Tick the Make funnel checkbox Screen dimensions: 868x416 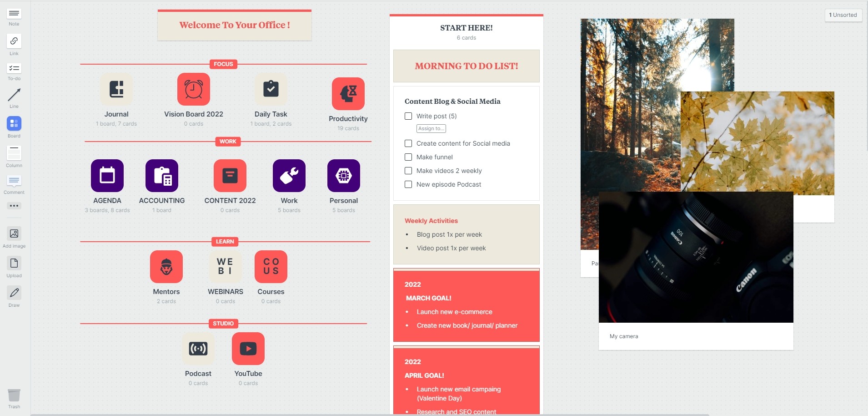[408, 157]
